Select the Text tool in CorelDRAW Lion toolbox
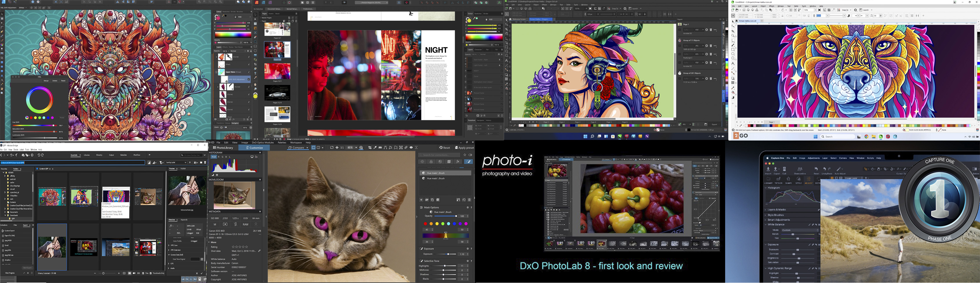Screen dimensions: 980x283 pos(733,64)
